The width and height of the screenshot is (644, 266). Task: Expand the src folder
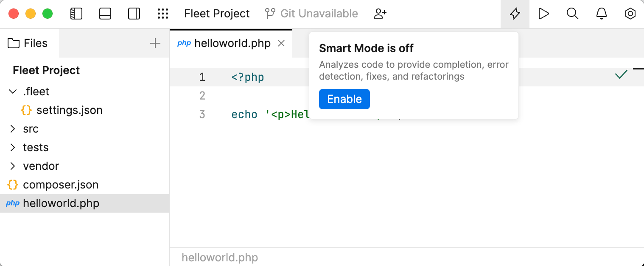tap(12, 129)
